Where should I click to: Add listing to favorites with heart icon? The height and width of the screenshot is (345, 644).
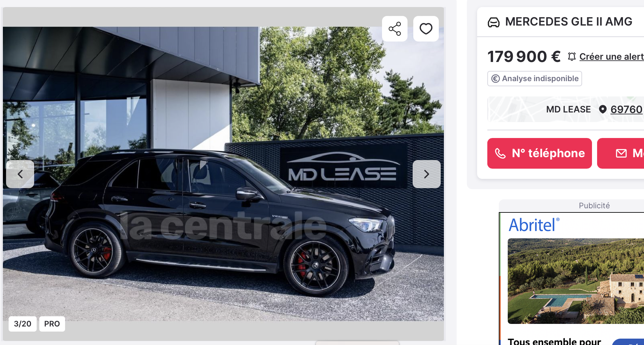[426, 29]
